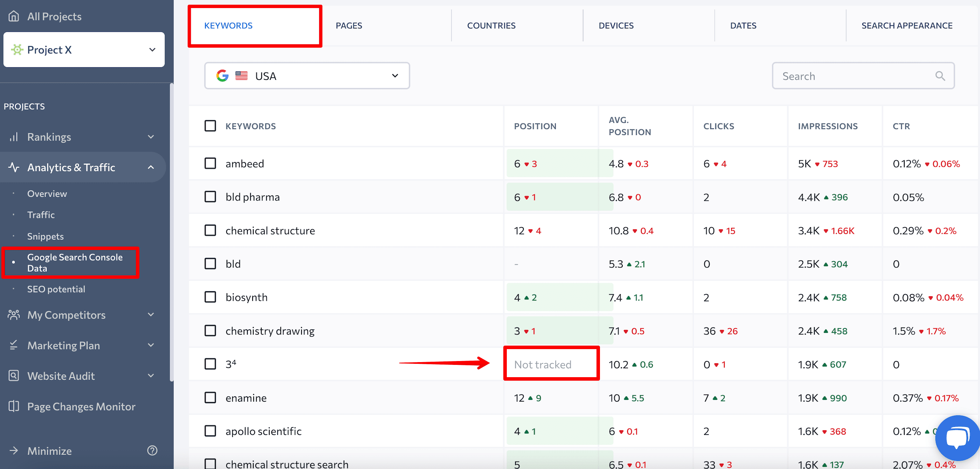Sort by the CTR column header

coord(901,126)
